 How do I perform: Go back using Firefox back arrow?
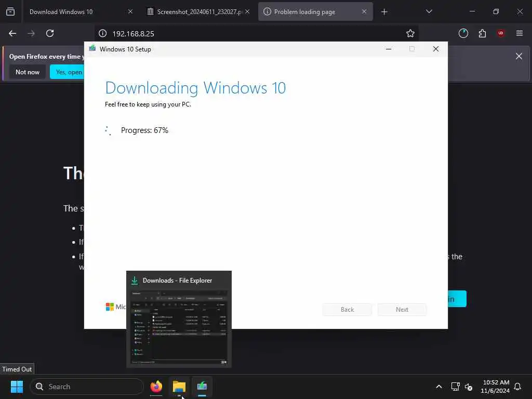[x=12, y=33]
